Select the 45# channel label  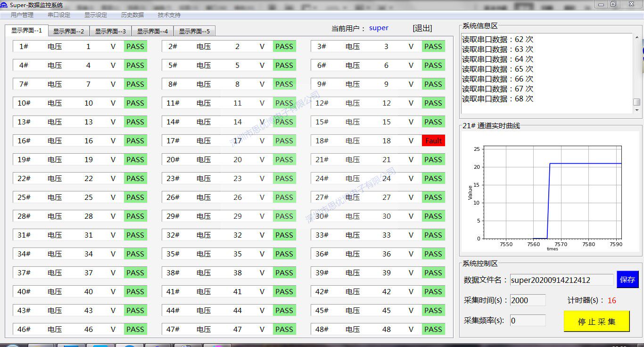click(x=322, y=310)
